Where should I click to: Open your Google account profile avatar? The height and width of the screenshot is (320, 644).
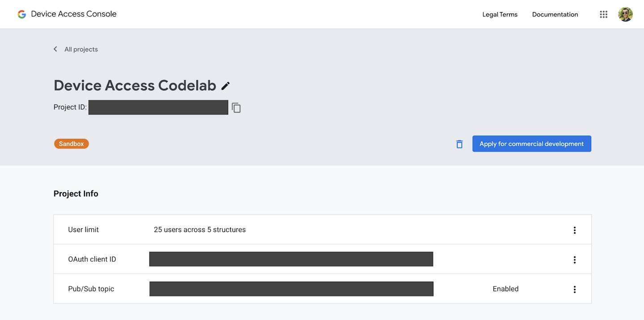pos(625,14)
